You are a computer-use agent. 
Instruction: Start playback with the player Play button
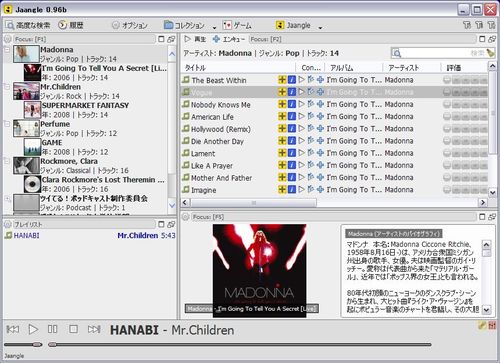pyautogui.click(x=33, y=329)
